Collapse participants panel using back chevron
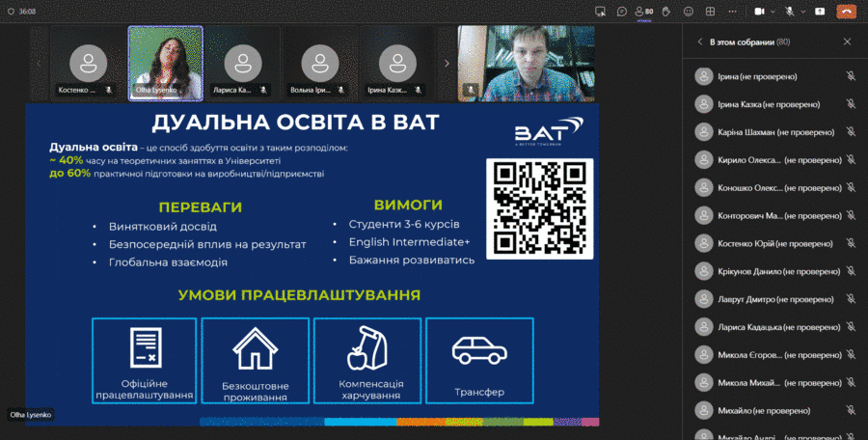 [x=700, y=41]
